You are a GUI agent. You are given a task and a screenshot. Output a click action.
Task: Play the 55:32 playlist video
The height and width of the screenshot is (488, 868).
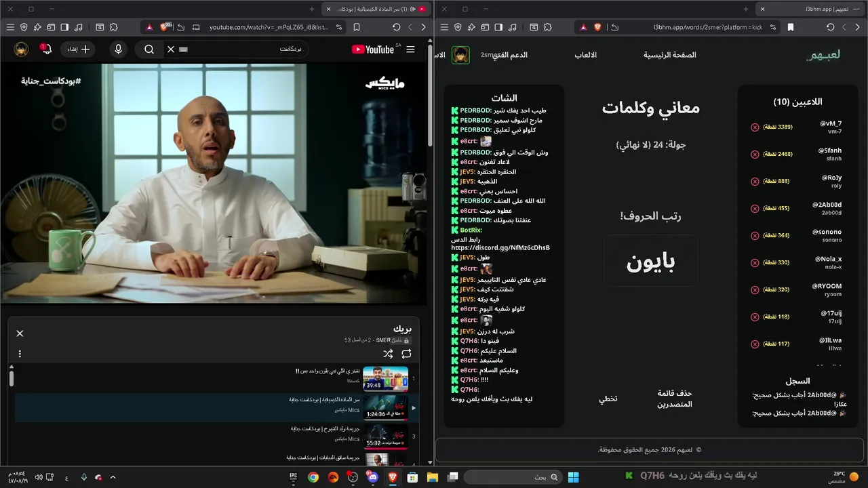tap(385, 436)
